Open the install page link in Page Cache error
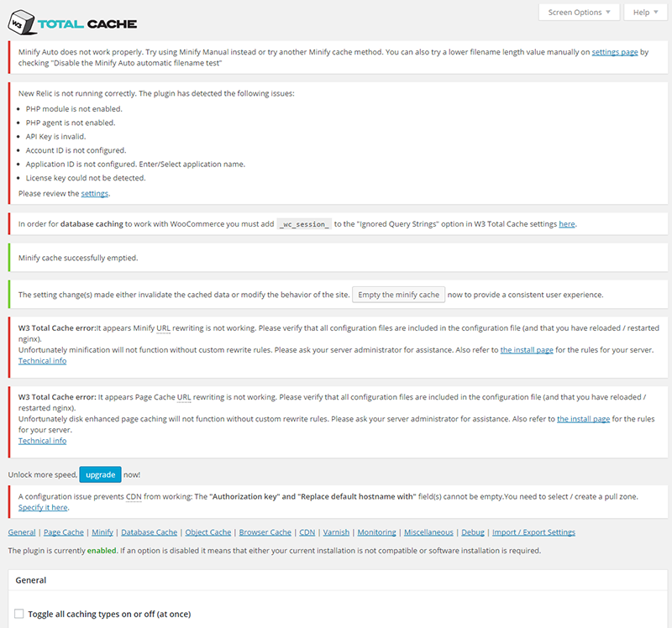Image resolution: width=672 pixels, height=628 pixels. (x=583, y=418)
